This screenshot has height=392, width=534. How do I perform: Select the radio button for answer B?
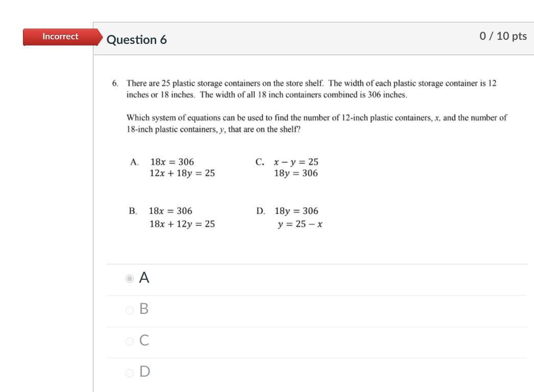coord(130,310)
